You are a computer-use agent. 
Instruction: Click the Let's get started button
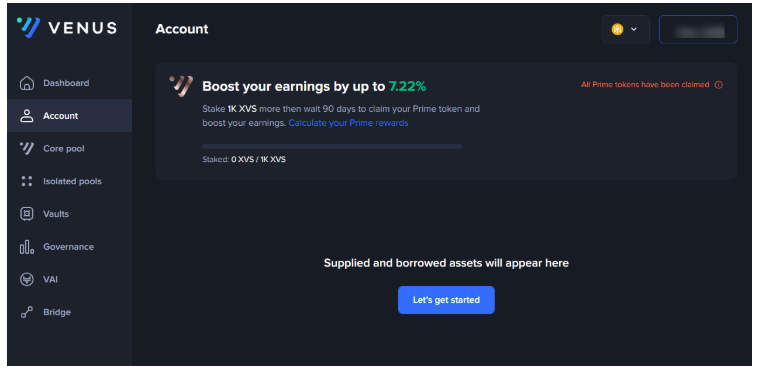tap(446, 300)
